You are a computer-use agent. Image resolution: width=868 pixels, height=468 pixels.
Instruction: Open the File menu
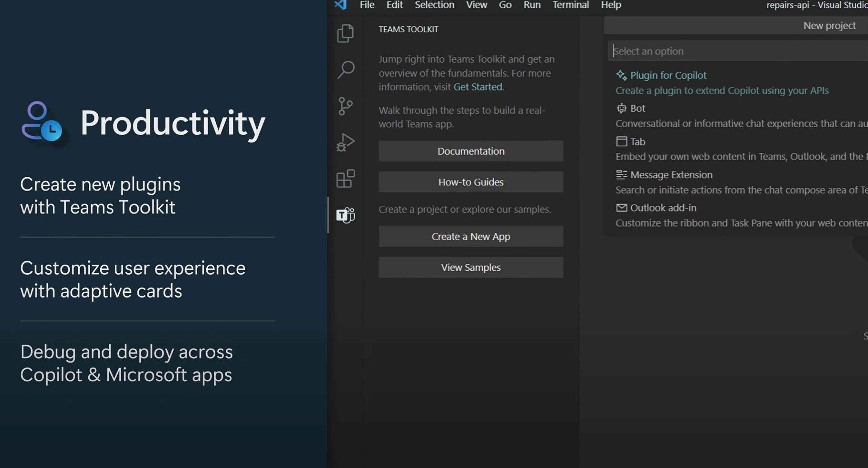(367, 5)
